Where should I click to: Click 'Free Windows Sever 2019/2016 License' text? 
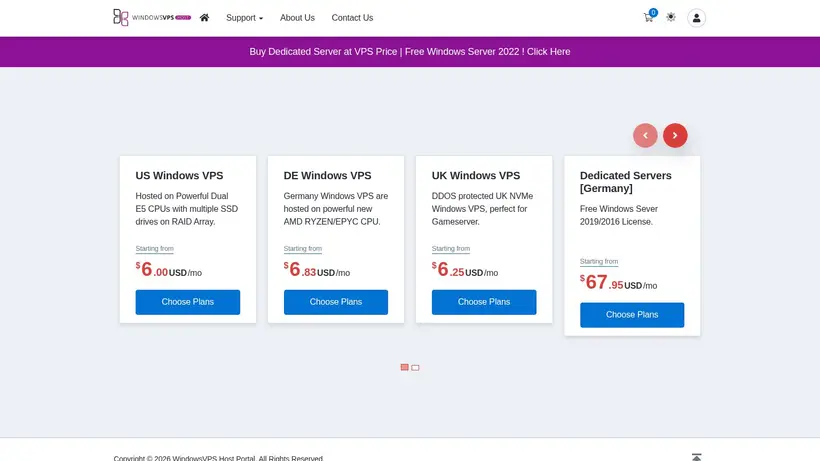(x=619, y=215)
